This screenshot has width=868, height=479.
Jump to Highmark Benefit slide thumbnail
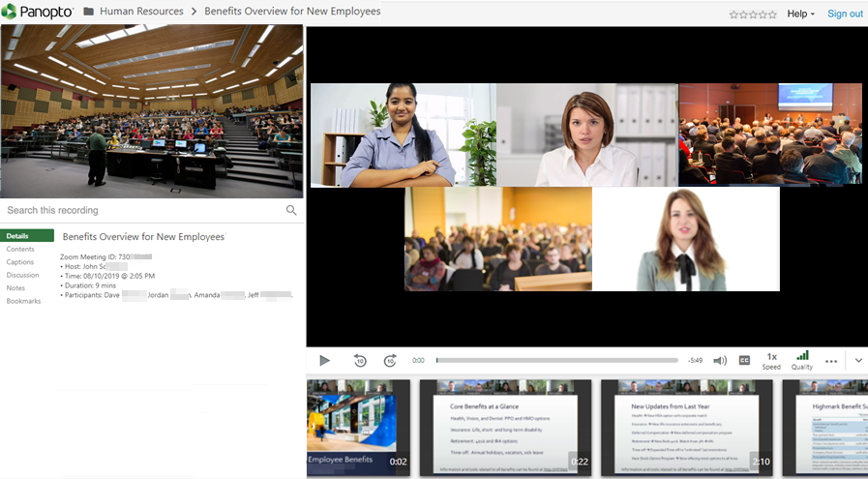pos(825,428)
